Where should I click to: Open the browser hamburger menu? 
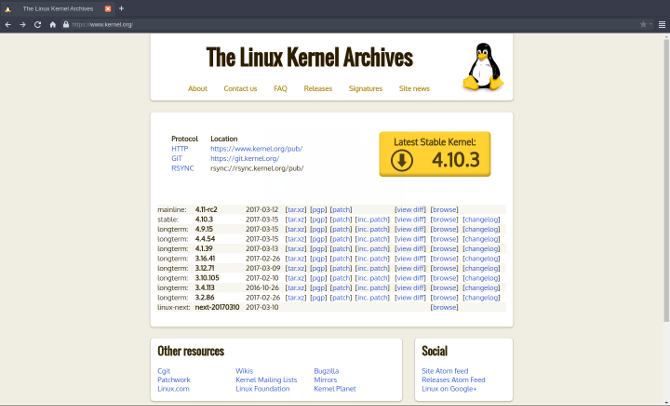[x=662, y=24]
